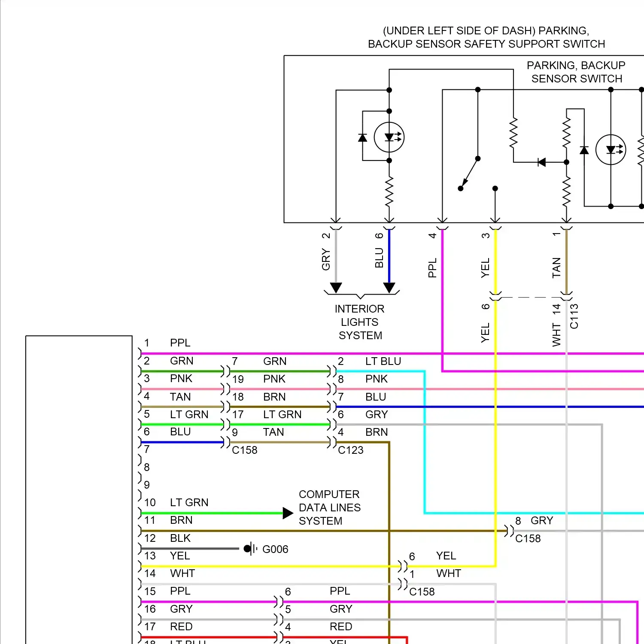Select 'BRN' at left connector pin 11
Viewport: 644px width, 644px height.
pos(181,520)
